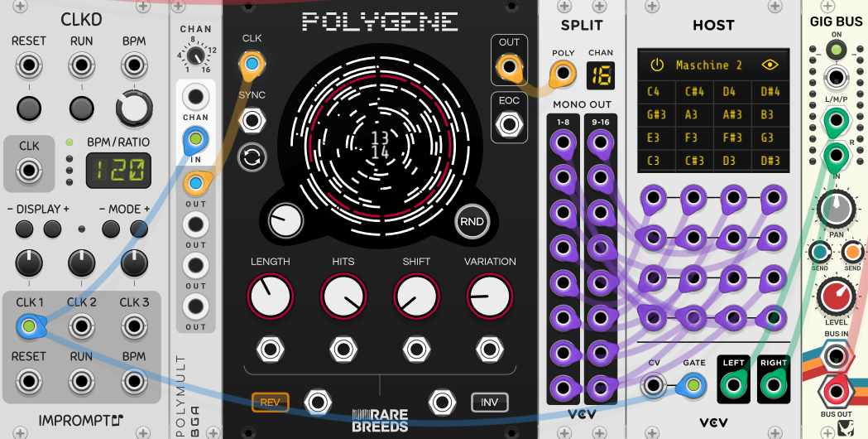Click the CLKD CLK 1 output jack

tap(29, 326)
